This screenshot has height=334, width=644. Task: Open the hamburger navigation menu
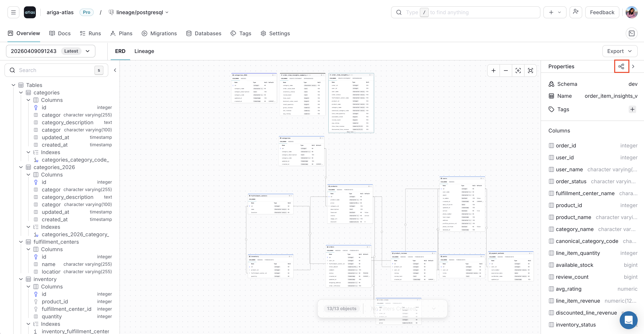(x=13, y=12)
